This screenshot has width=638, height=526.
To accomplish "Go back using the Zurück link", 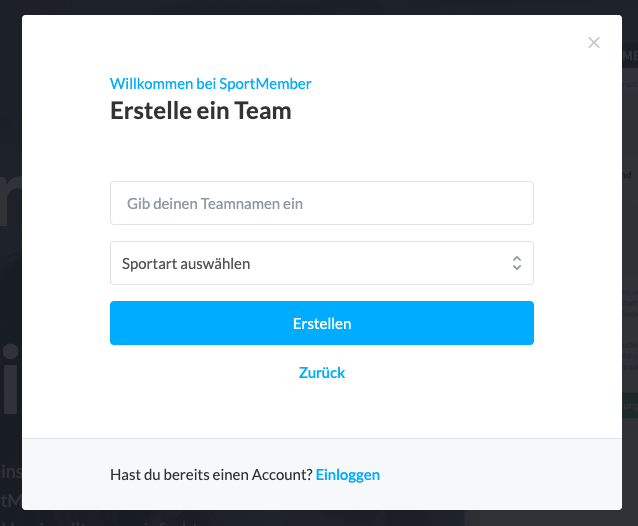I will 322,373.
